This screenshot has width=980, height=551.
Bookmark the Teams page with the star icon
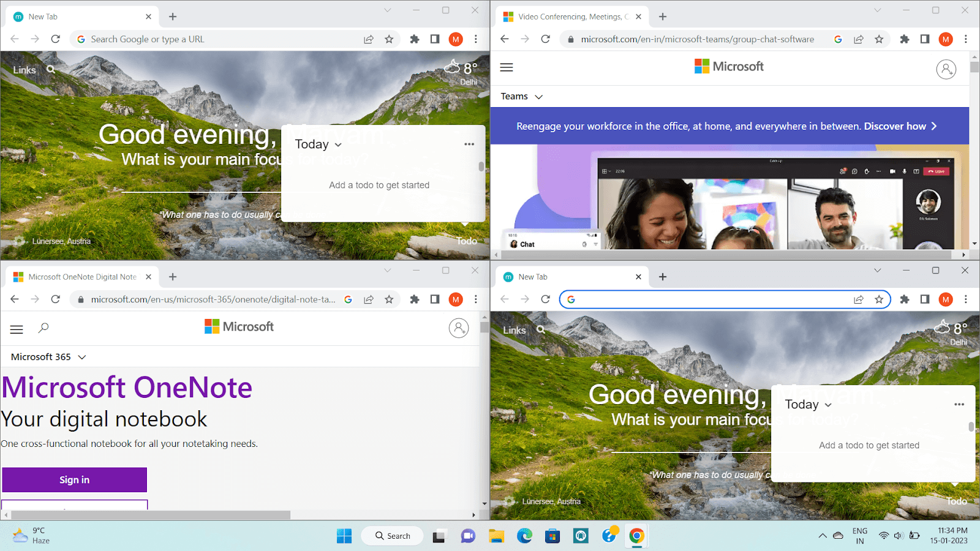pyautogui.click(x=879, y=39)
